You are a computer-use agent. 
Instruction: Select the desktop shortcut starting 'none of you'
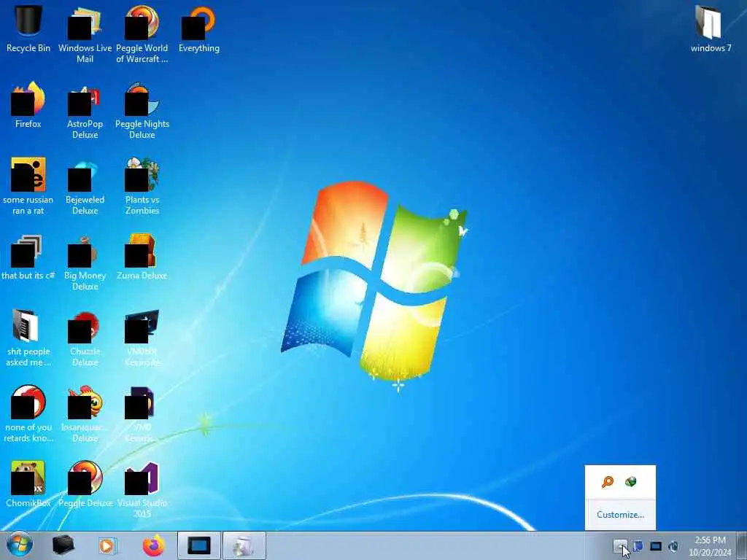coord(28,413)
